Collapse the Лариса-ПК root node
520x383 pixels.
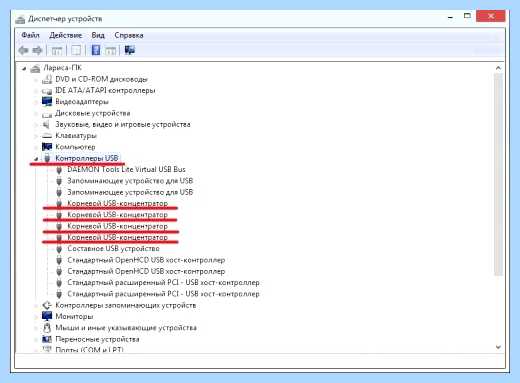24,69
